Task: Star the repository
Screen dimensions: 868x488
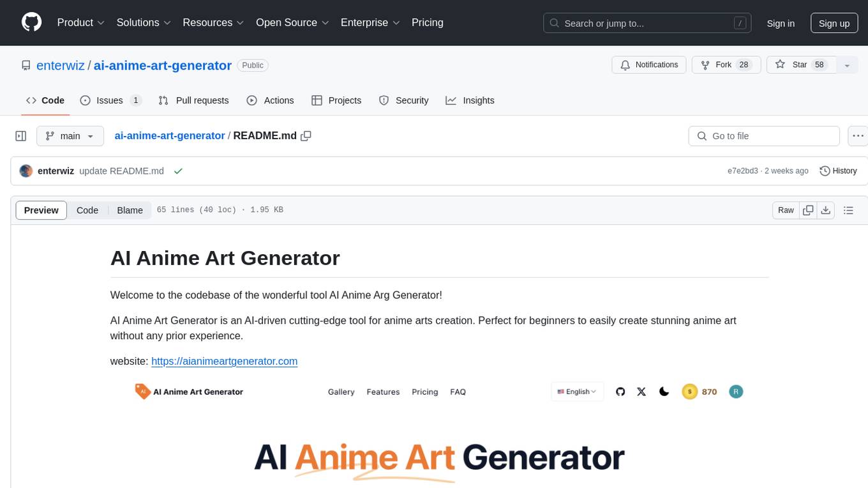Action: point(802,65)
